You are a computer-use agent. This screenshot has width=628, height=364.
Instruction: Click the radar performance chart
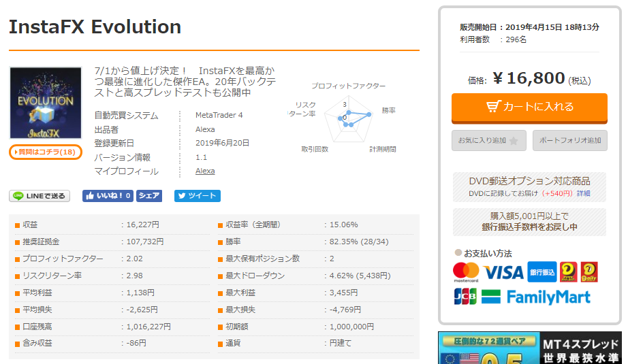pos(348,119)
